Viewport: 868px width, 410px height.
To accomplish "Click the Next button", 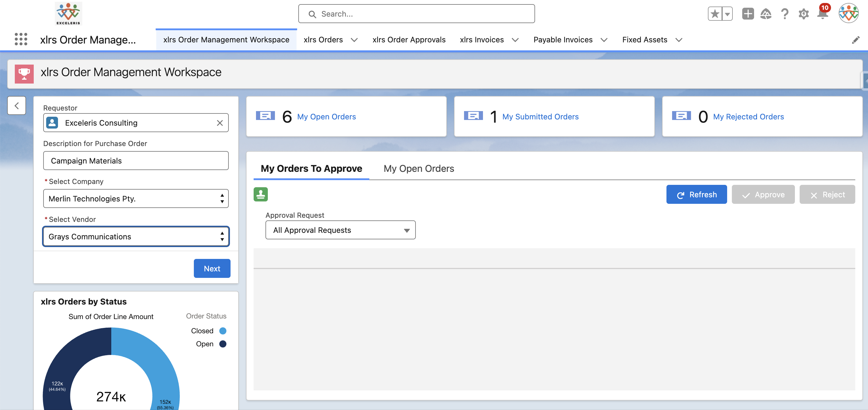I will pos(212,268).
